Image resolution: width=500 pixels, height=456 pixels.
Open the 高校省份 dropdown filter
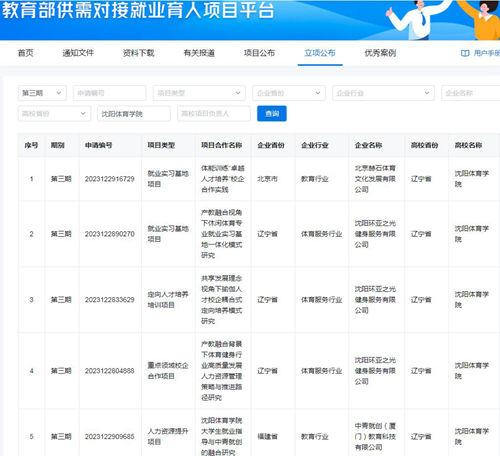(54, 114)
